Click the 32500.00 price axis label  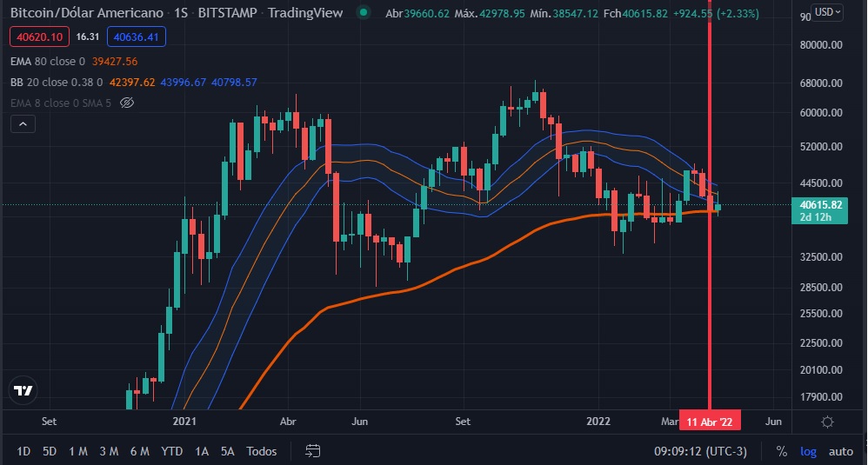(x=821, y=257)
